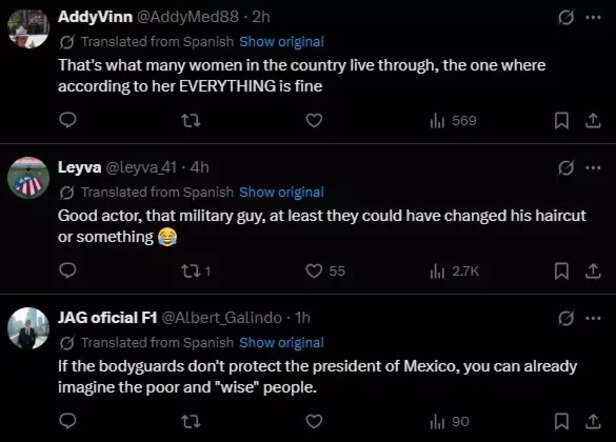The height and width of the screenshot is (442, 616).
Task: Reply to AddyVinn's tweet
Action: (x=68, y=121)
